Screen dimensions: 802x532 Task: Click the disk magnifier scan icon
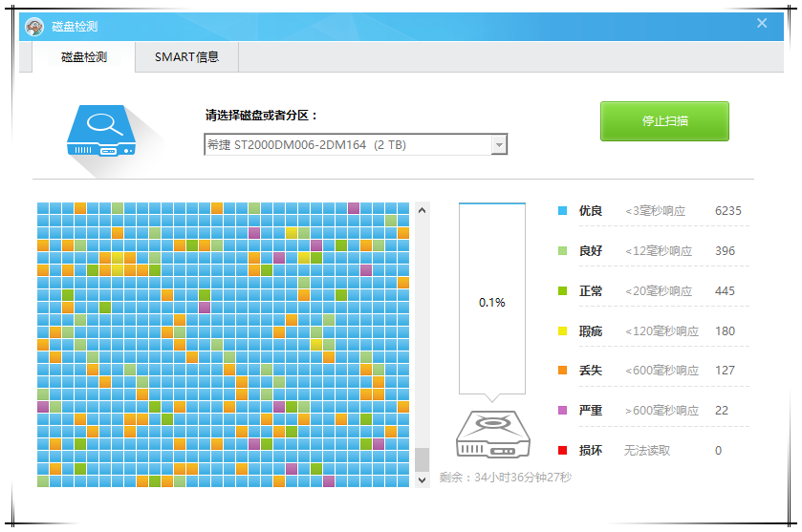103,131
